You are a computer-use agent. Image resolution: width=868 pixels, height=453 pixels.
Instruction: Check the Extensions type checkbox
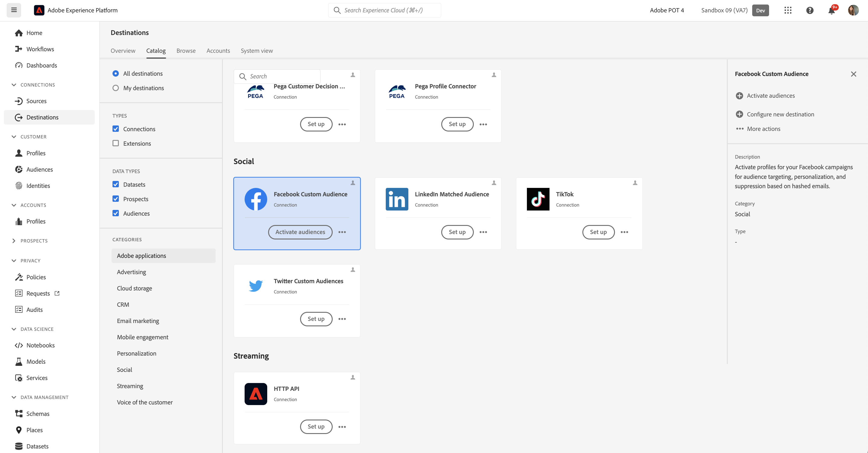(x=116, y=143)
